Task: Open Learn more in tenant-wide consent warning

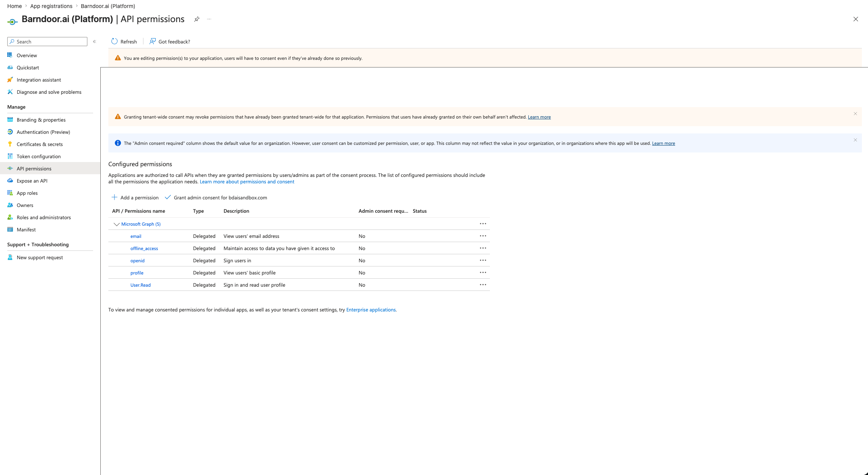Action: tap(539, 117)
